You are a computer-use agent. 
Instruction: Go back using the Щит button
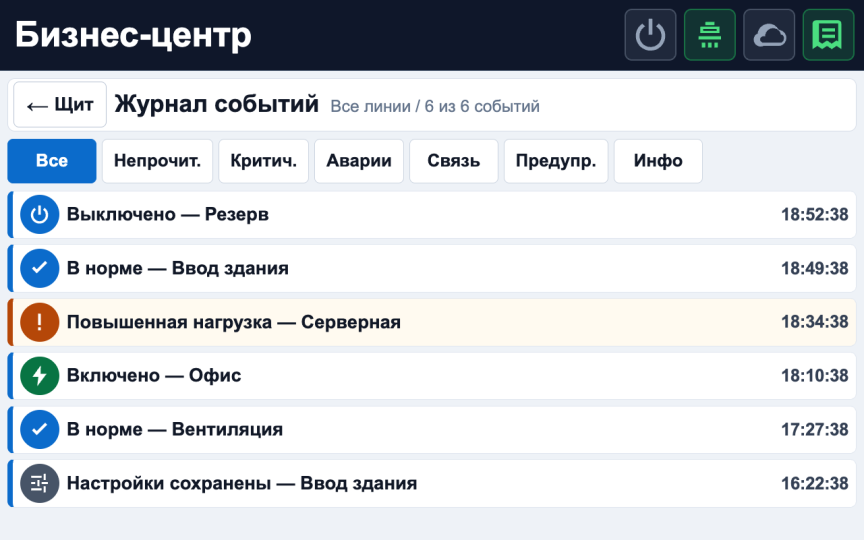pos(60,105)
